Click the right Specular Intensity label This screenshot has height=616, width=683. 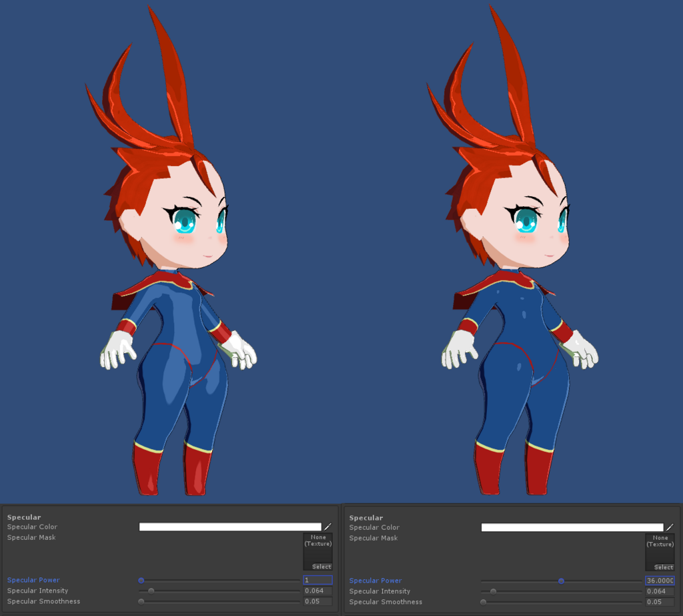[380, 591]
